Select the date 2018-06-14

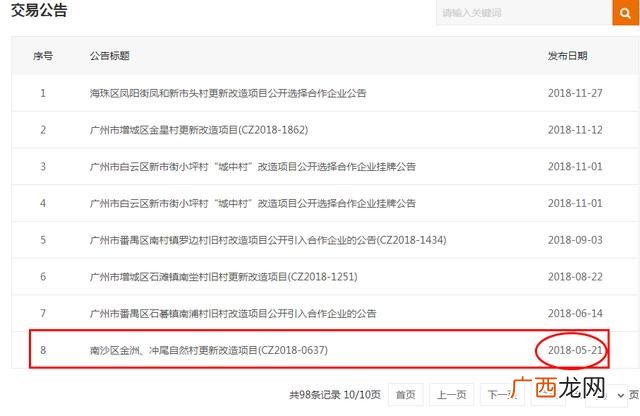575,314
